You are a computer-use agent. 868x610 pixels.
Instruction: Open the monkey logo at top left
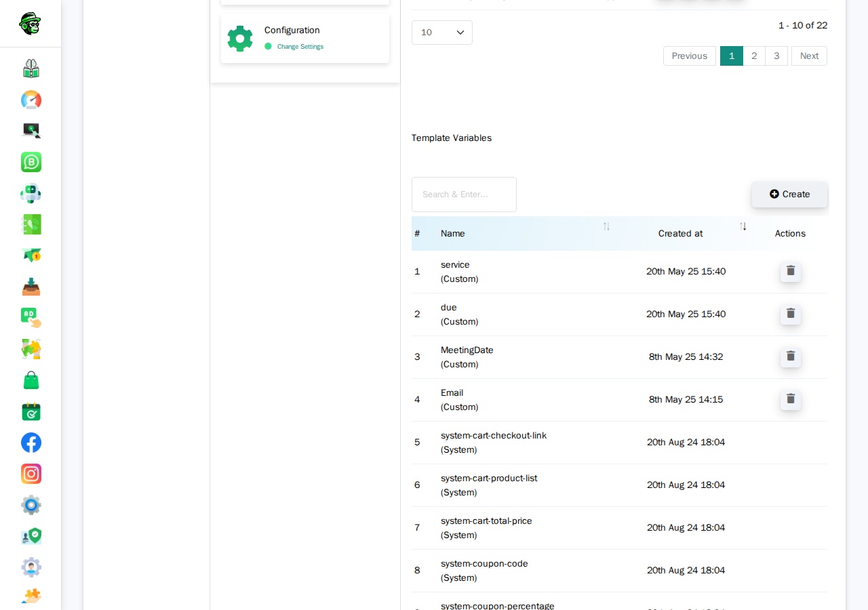30,24
